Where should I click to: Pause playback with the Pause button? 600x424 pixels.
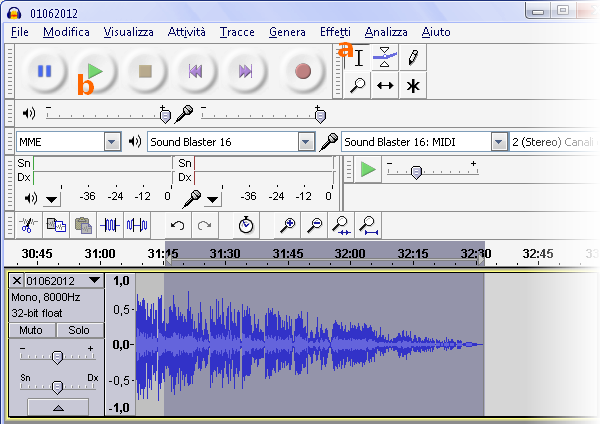[x=44, y=71]
